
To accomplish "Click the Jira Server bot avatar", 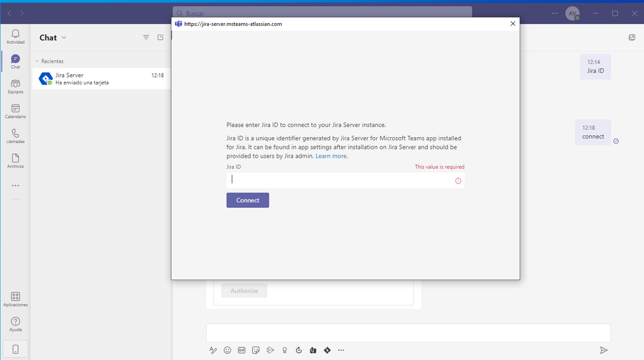I will (46, 79).
